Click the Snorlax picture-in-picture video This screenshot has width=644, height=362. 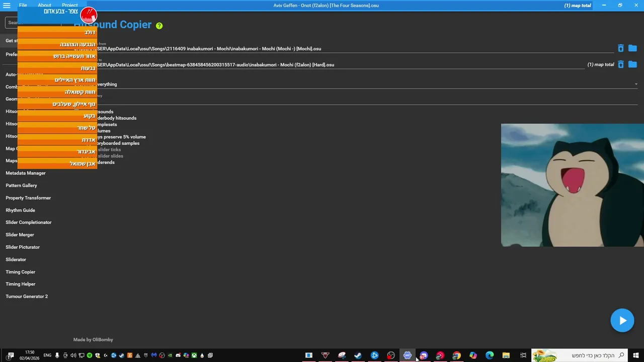pyautogui.click(x=573, y=185)
